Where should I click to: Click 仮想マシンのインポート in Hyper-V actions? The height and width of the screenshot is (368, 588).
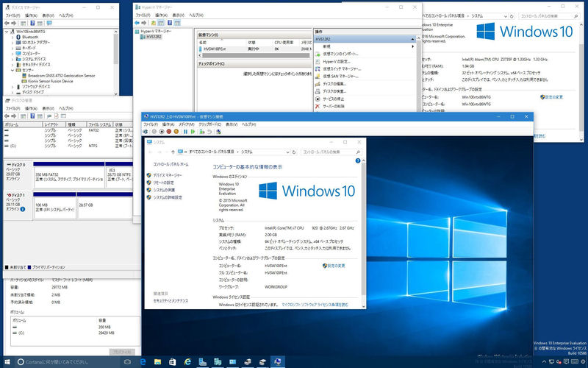pos(340,54)
